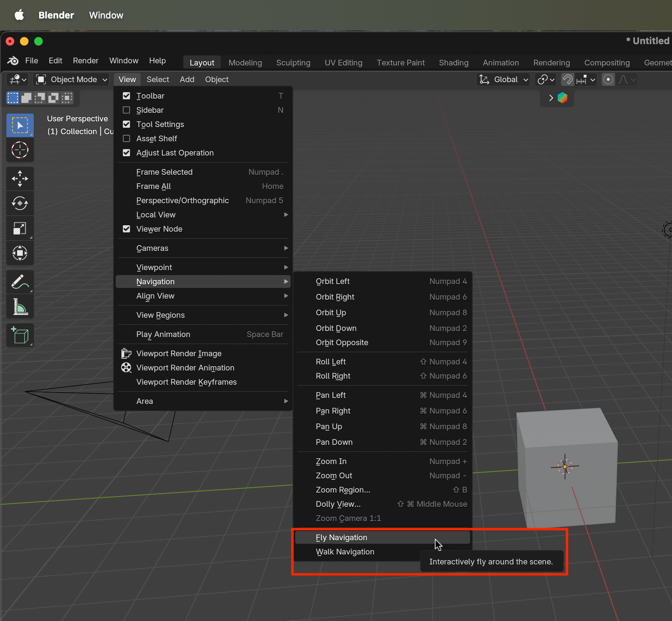Select Frame Selected
The image size is (672, 621).
coord(203,172)
